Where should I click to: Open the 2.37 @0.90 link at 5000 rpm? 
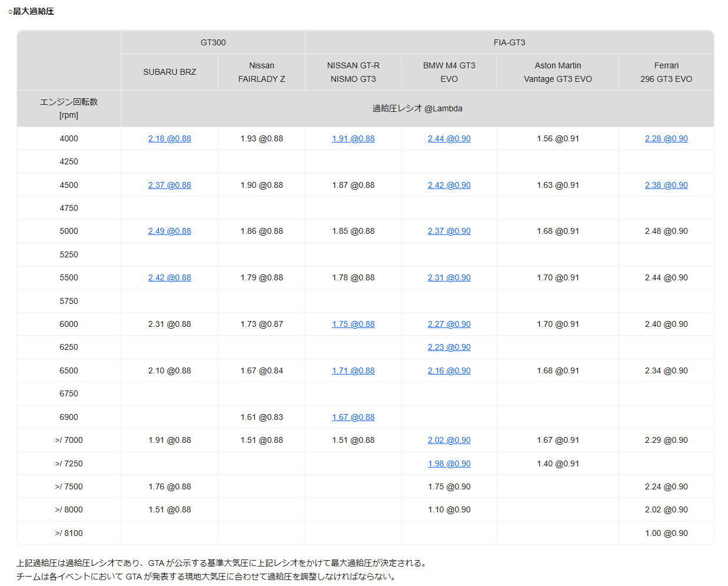point(449,231)
